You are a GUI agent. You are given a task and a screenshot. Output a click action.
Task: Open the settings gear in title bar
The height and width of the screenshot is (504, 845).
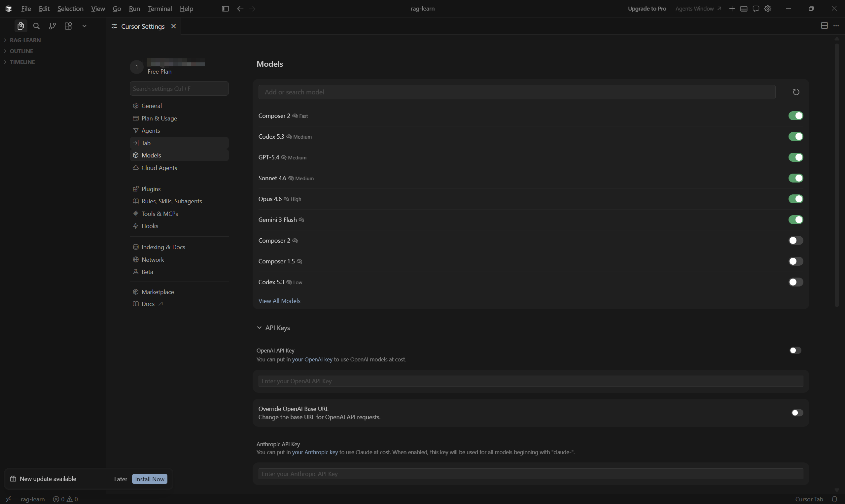[768, 9]
